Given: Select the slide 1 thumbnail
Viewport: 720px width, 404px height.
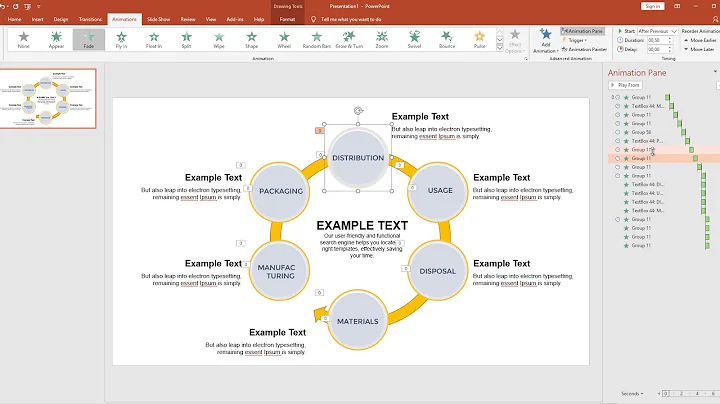Looking at the screenshot, I should click(x=48, y=98).
